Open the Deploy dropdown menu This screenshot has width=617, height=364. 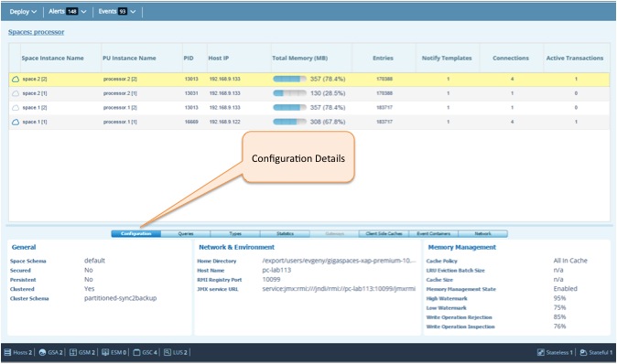pyautogui.click(x=23, y=12)
